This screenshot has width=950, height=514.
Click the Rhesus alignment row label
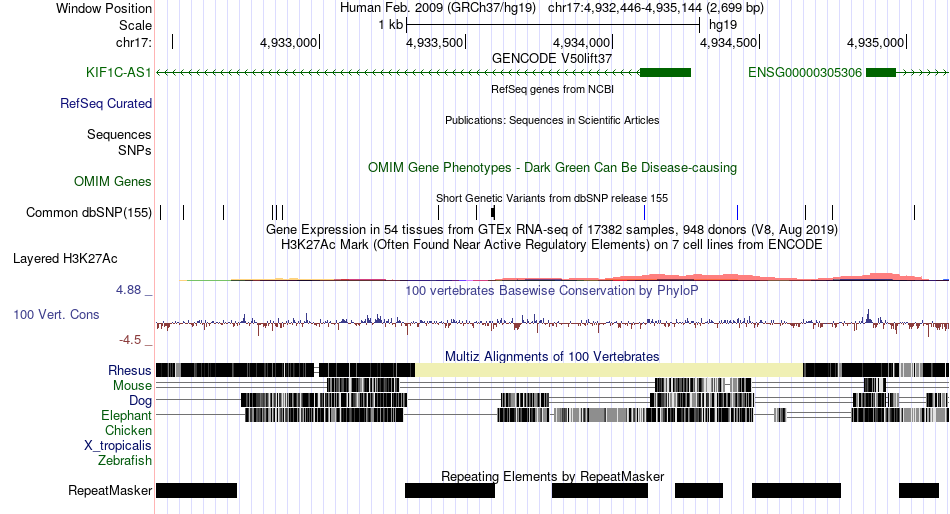click(130, 370)
